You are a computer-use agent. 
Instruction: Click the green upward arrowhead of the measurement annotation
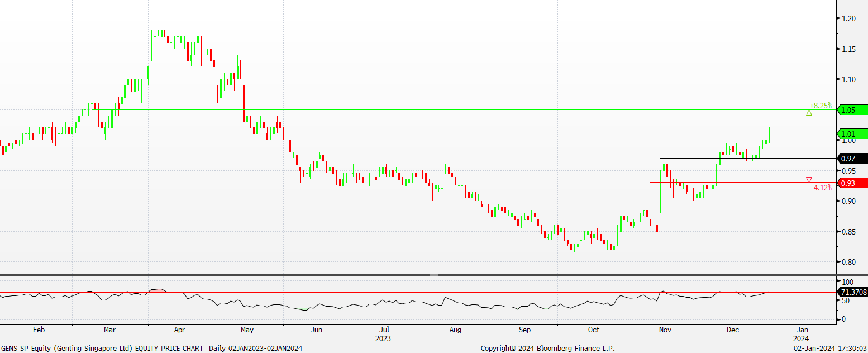pyautogui.click(x=809, y=113)
